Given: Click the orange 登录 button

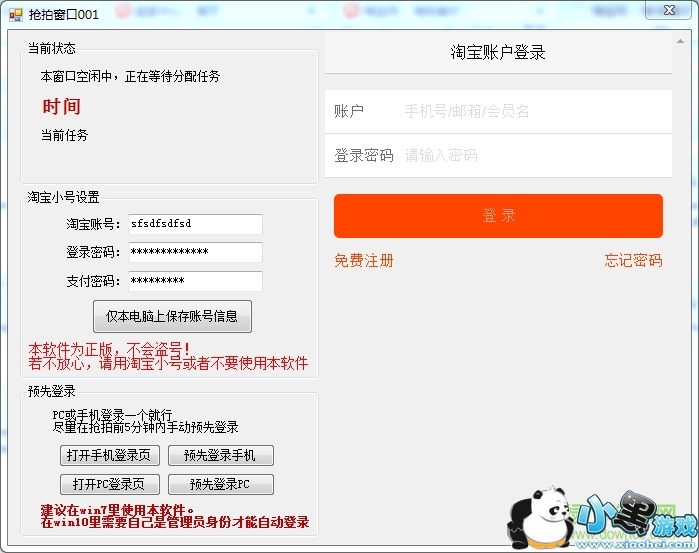Looking at the screenshot, I should 498,216.
